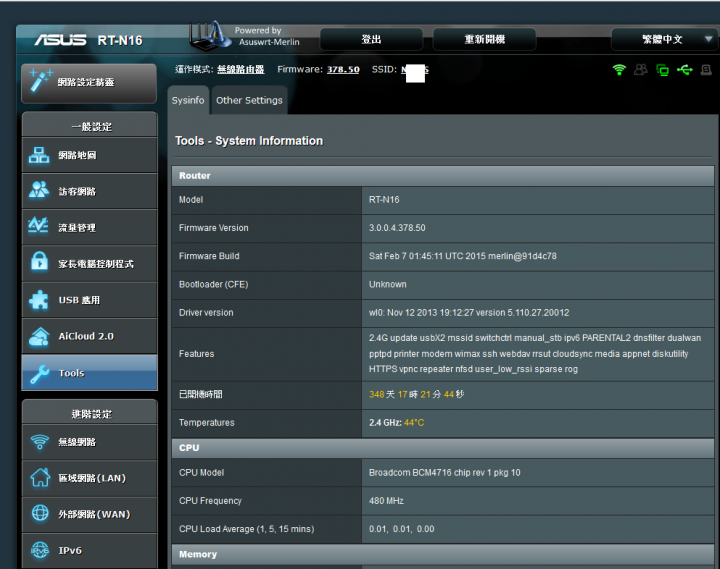The width and height of the screenshot is (720, 569).
Task: Click the Traffic Manager graph icon
Action: [38, 226]
